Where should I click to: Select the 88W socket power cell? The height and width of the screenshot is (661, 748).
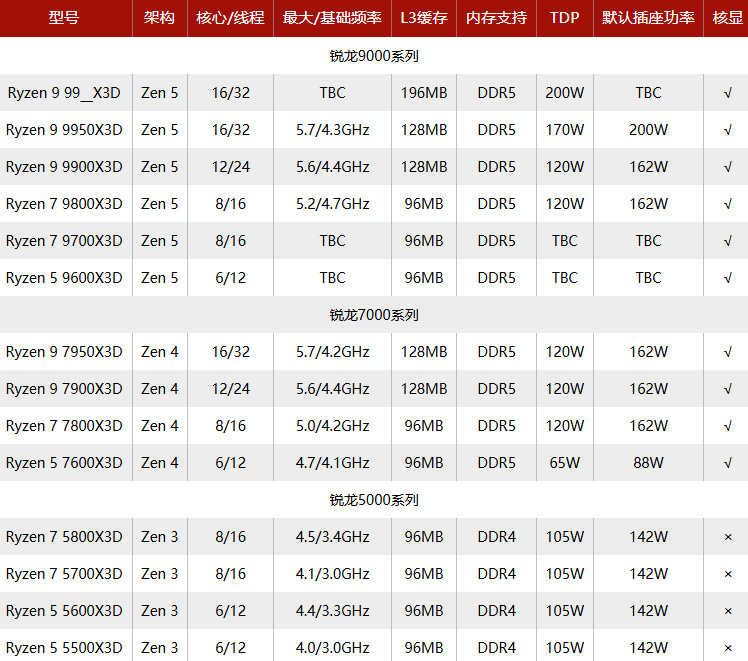(648, 463)
